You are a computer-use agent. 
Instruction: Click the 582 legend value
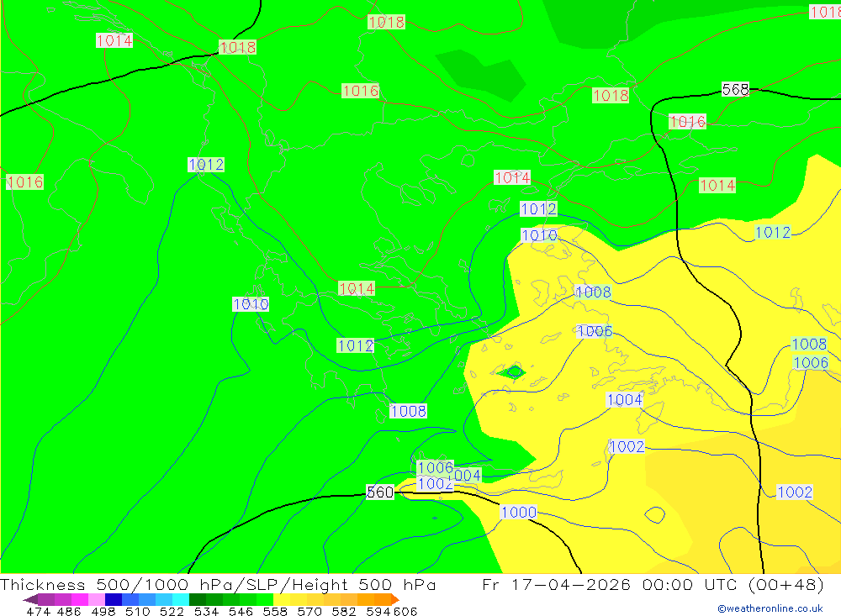click(x=343, y=611)
